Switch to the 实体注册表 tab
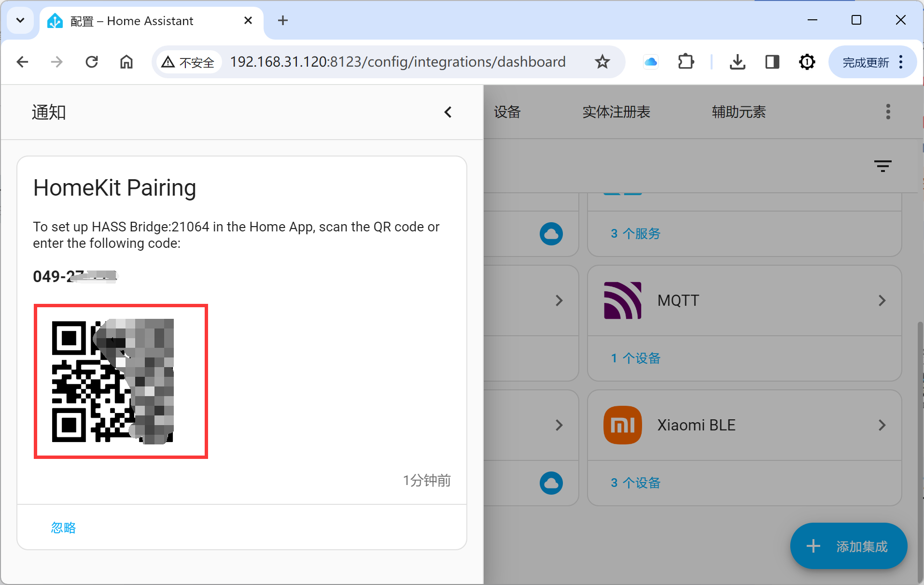924x585 pixels. pos(616,112)
